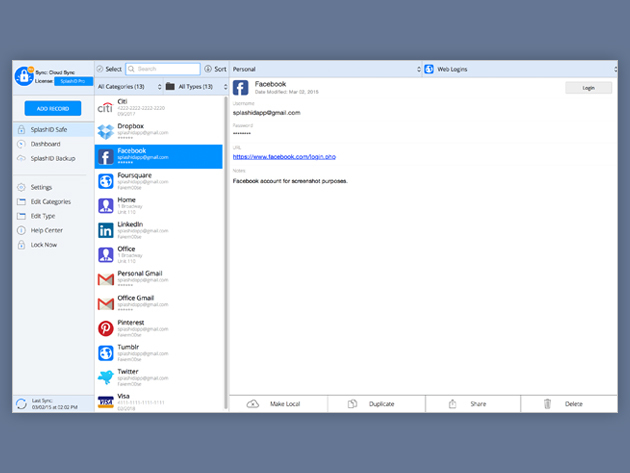
Task: Open SplashID Safe in sidebar
Action: coord(53,129)
